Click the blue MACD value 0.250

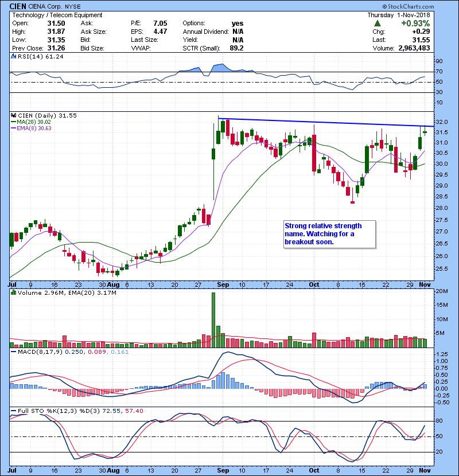pos(74,352)
